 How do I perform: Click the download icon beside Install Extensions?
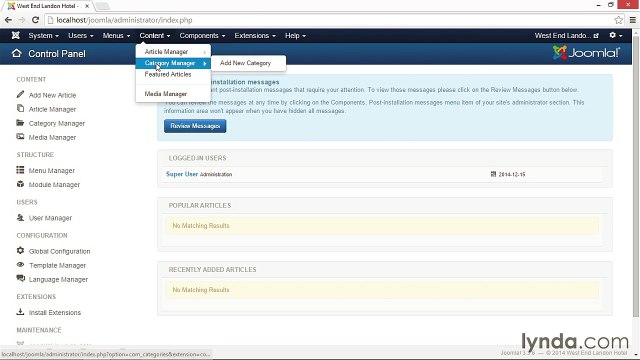pyautogui.click(x=20, y=312)
